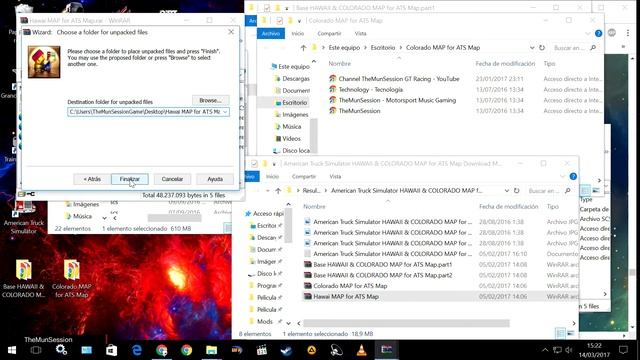Expand the ribbon chevron in Colorado MAP window
Image resolution: width=640 pixels, height=360 pixels.
pos(588,33)
